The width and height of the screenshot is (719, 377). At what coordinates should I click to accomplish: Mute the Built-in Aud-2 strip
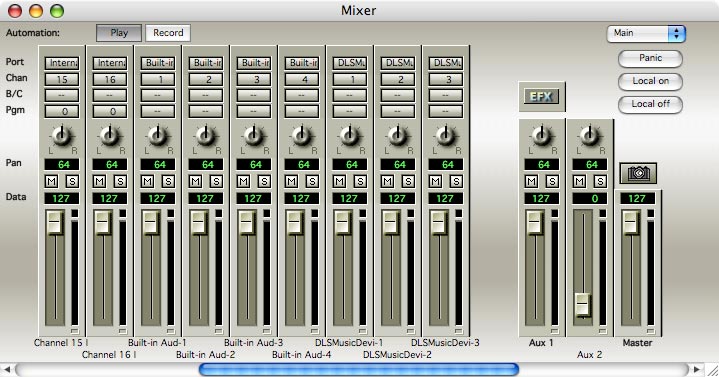[x=195, y=181]
